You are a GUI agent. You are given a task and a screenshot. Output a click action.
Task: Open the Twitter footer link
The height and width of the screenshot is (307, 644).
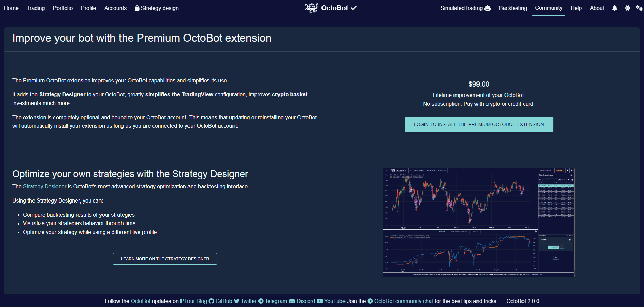pyautogui.click(x=249, y=301)
